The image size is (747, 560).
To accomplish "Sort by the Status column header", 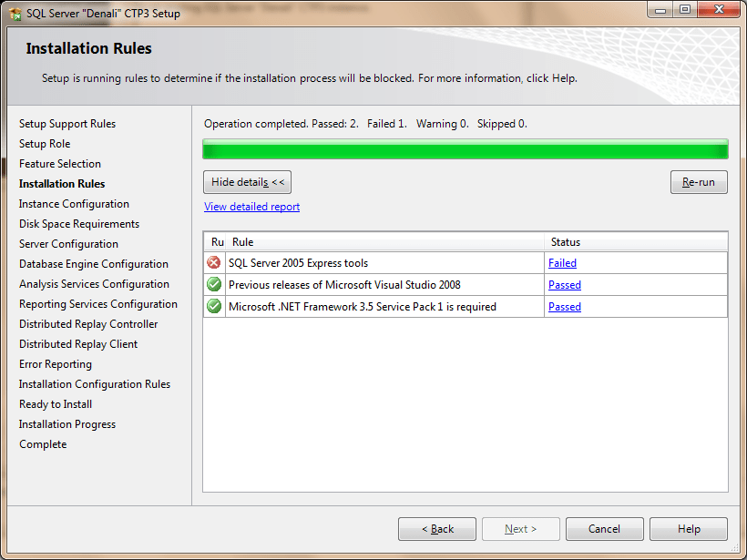I will (636, 242).
